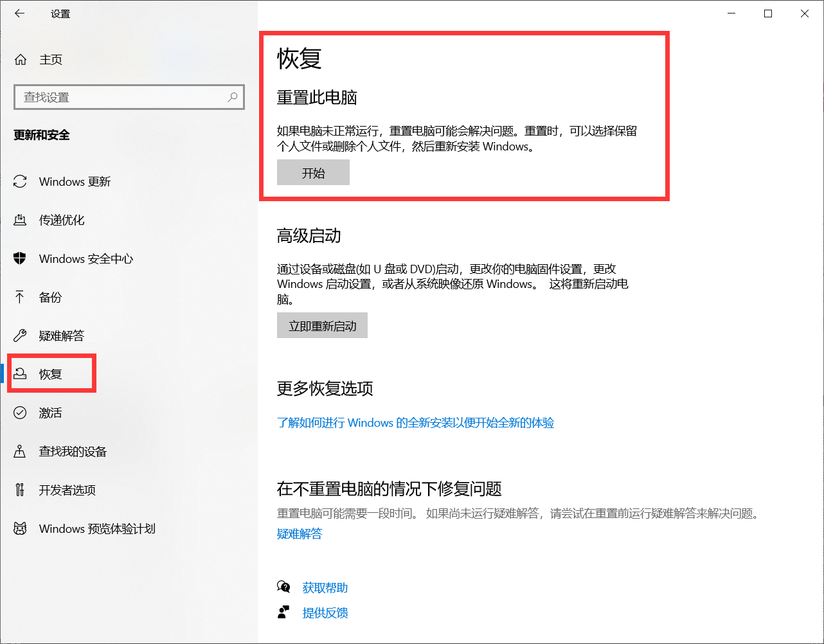Go back using the back arrow
The image size is (824, 644).
click(x=20, y=13)
